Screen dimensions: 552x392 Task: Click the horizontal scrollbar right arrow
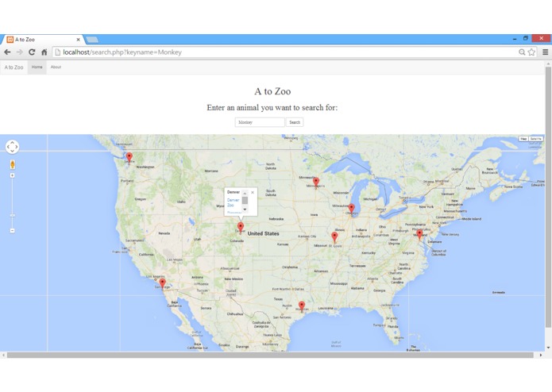click(x=541, y=355)
